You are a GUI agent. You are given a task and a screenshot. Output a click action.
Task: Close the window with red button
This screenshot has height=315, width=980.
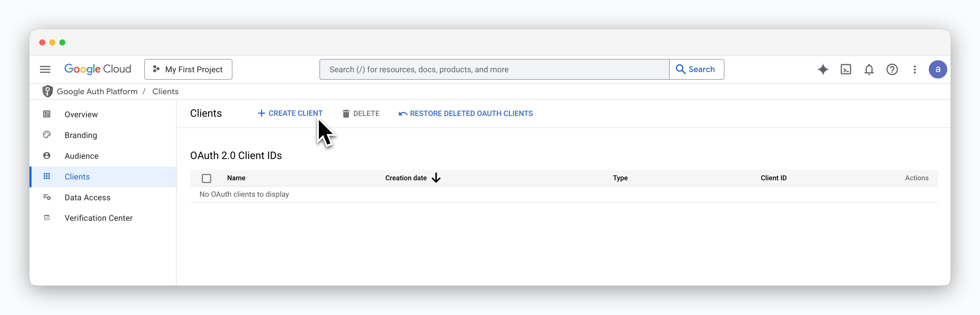pos(42,42)
